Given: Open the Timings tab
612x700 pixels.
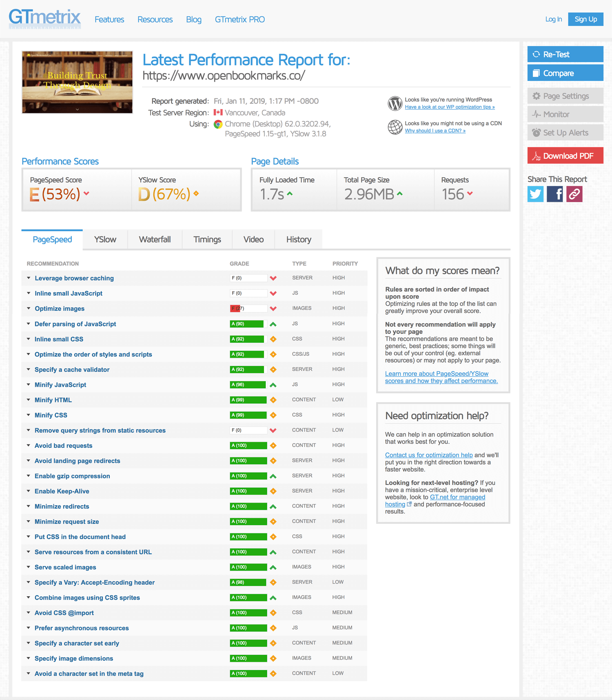Looking at the screenshot, I should [x=207, y=240].
